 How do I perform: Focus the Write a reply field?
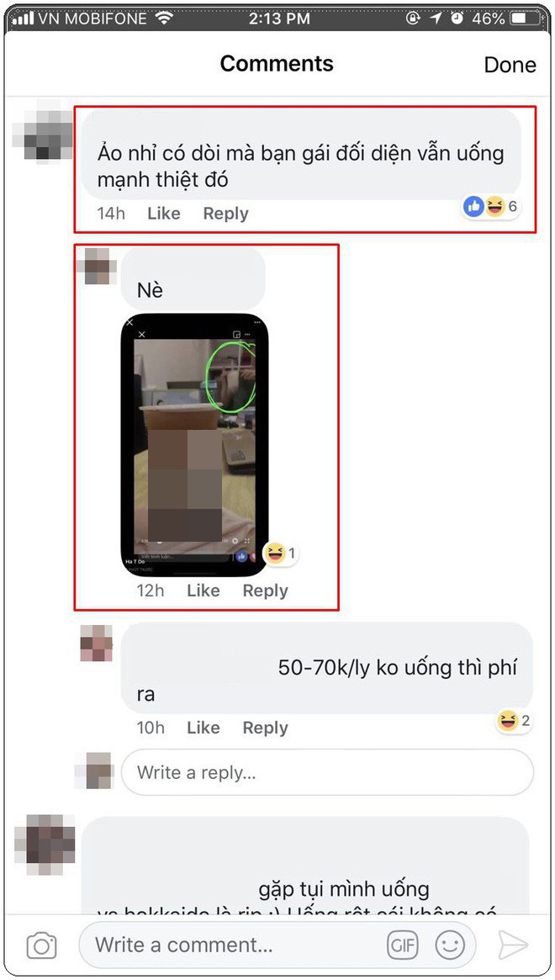tap(327, 772)
